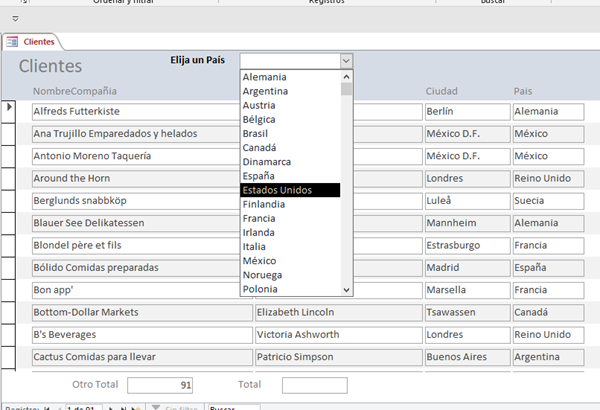Image resolution: width=600 pixels, height=410 pixels.
Task: Click inside the Elija un País combo box
Action: [x=289, y=61]
